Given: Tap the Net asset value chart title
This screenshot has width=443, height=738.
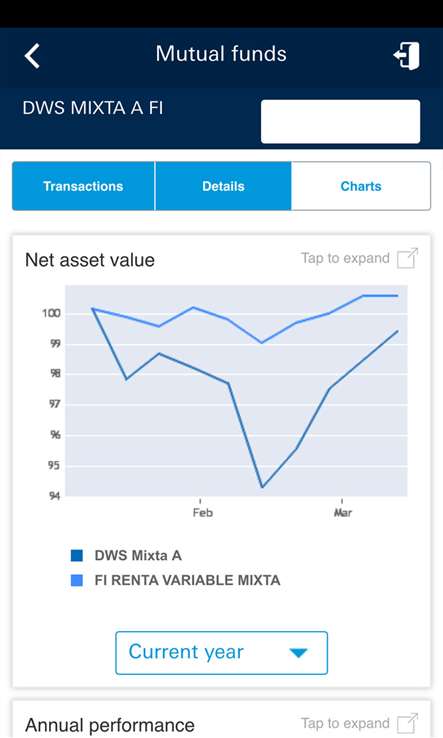Looking at the screenshot, I should pos(90,260).
